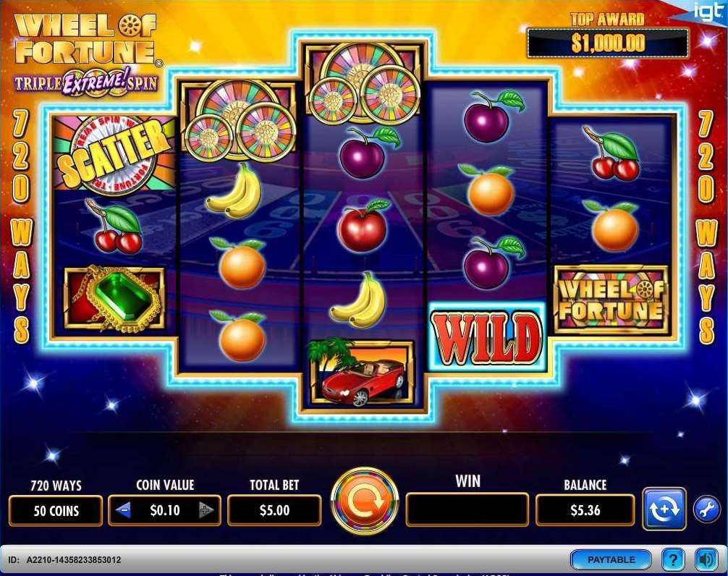Select the red car symbol
Screen dimensions: 728x576
pos(362,375)
